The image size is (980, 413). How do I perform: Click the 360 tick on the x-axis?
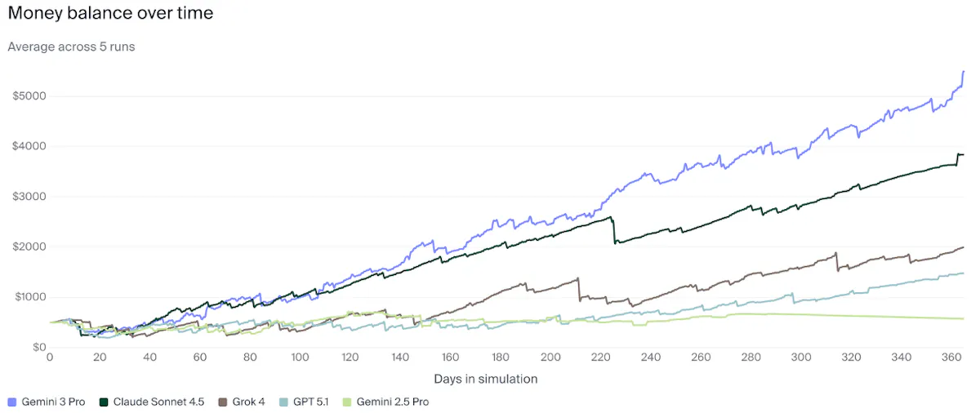point(951,357)
